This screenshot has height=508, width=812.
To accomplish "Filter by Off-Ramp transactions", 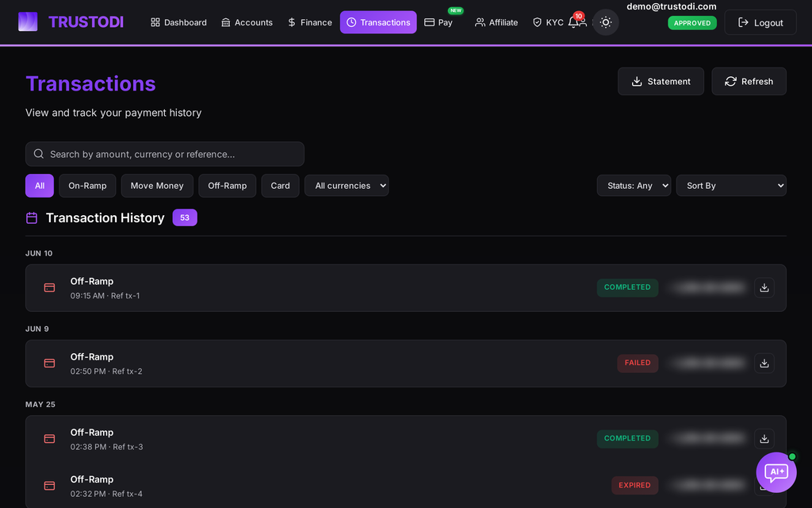I will click(x=228, y=186).
